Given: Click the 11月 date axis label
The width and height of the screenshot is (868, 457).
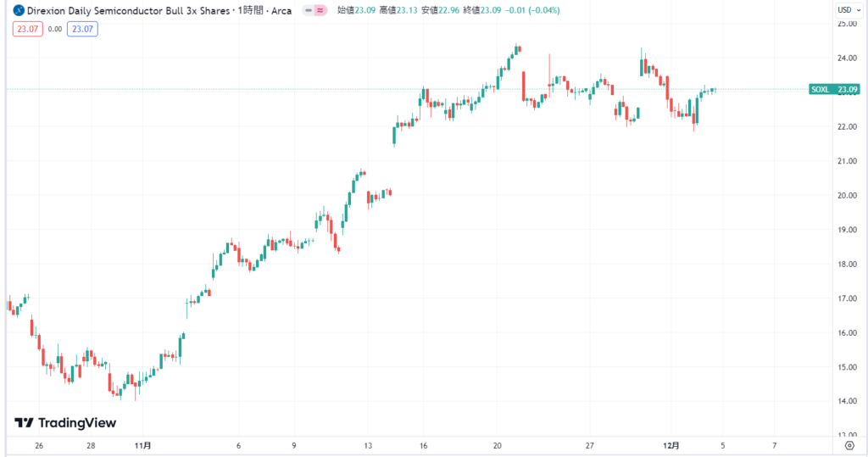Looking at the screenshot, I should click(142, 445).
